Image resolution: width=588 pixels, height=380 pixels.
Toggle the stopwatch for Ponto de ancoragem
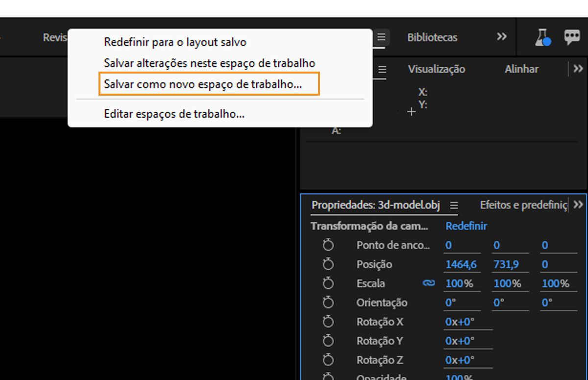328,245
